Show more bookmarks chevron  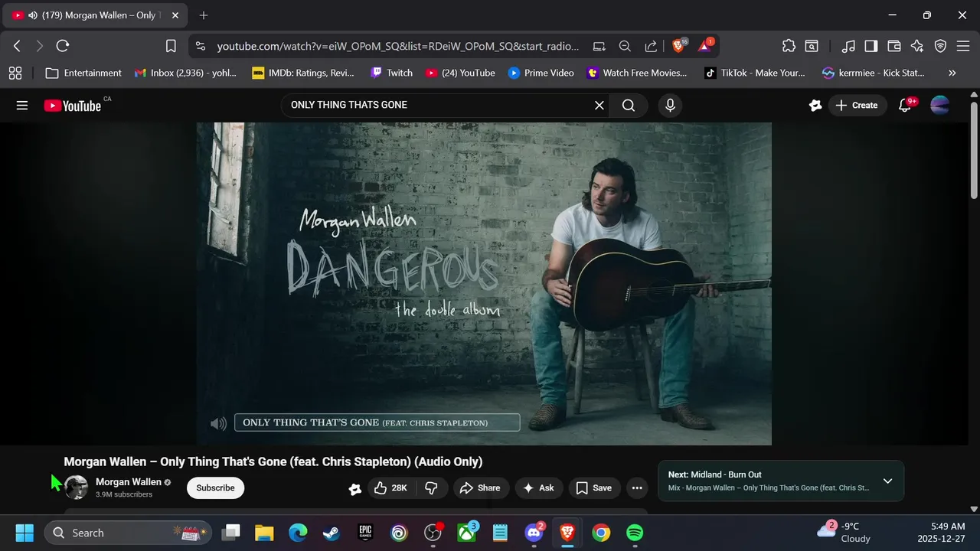pos(952,73)
